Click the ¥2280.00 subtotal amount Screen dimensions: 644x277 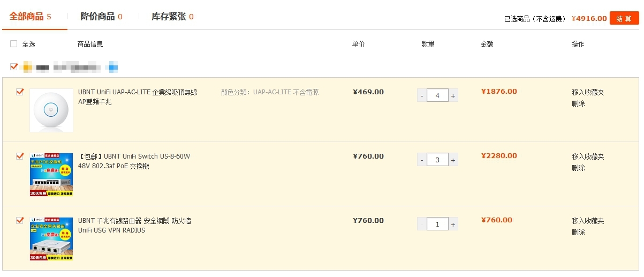point(499,156)
